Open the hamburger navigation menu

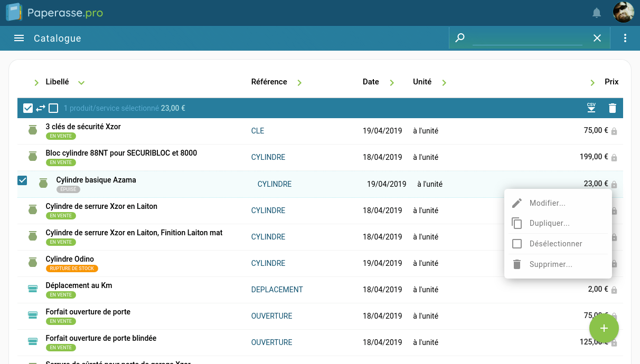(x=19, y=38)
